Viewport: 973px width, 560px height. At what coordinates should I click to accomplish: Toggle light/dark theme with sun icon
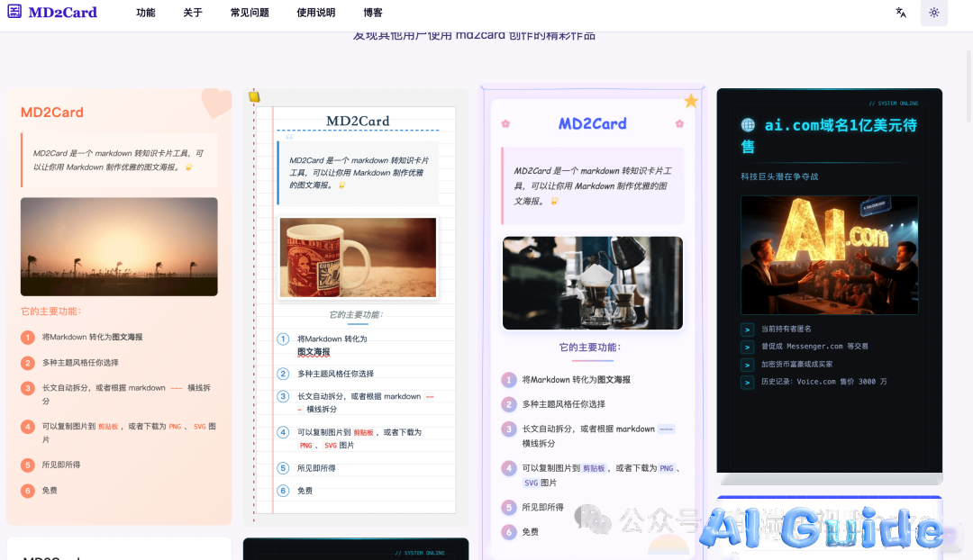click(x=934, y=13)
